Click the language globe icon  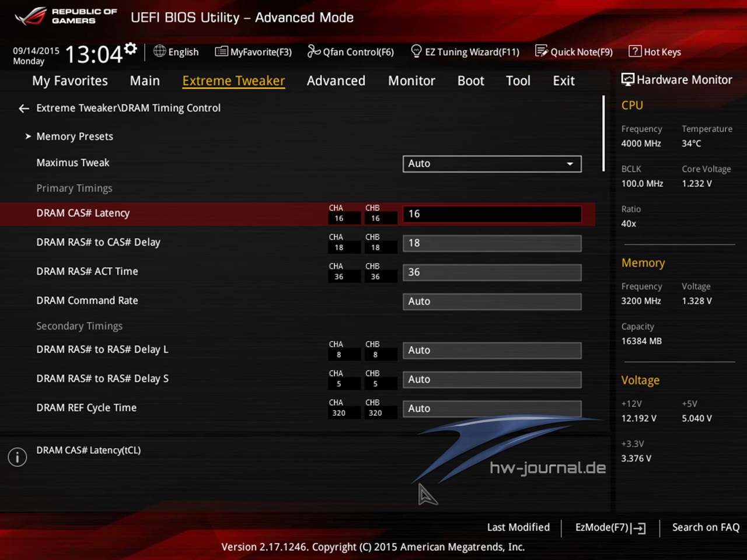point(159,51)
